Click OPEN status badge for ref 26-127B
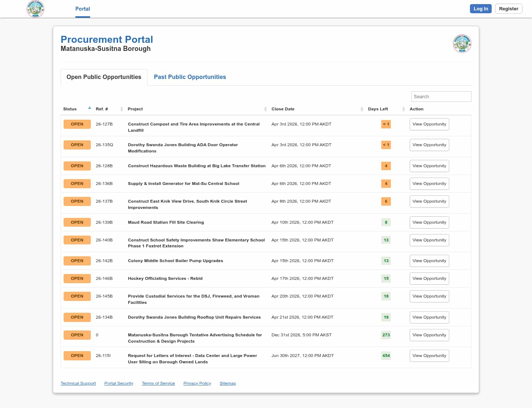The image size is (532, 408). point(77,124)
